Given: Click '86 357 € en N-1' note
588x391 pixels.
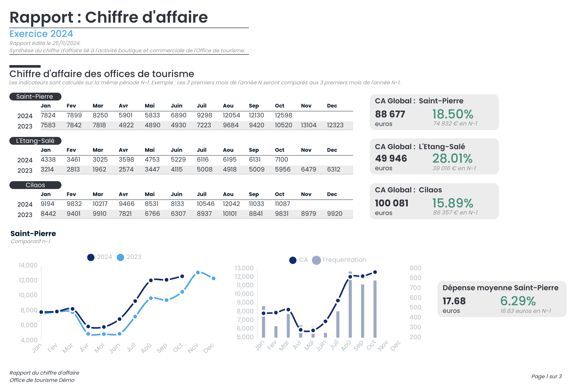Looking at the screenshot, I should [455, 213].
